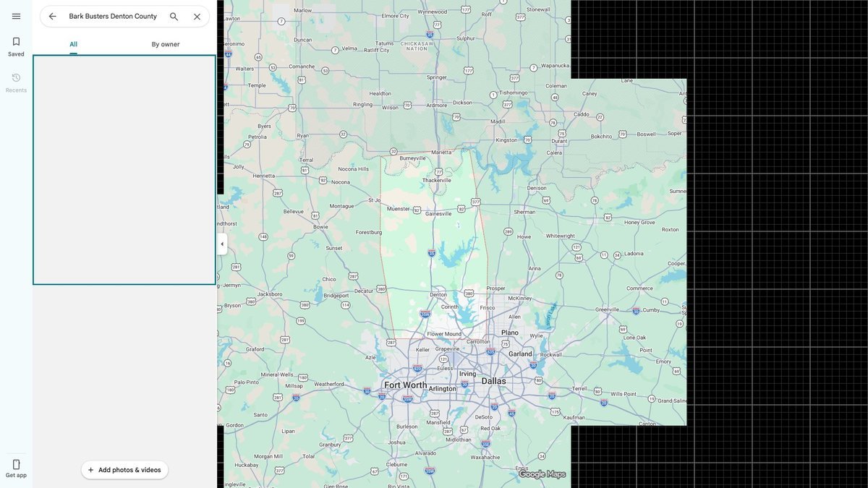The width and height of the screenshot is (868, 488).
Task: Click the Weatherford map label
Action: [329, 384]
